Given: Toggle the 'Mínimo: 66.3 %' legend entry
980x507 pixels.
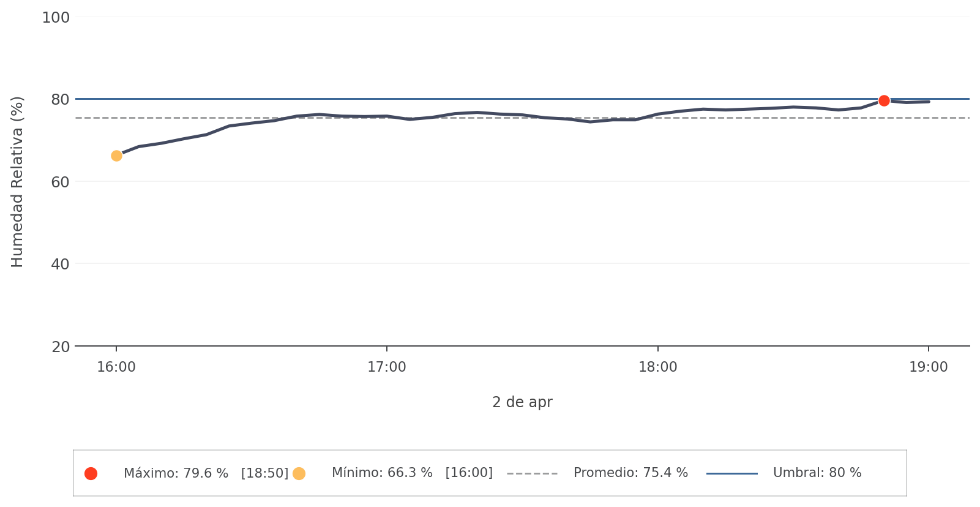Looking at the screenshot, I should point(412,473).
